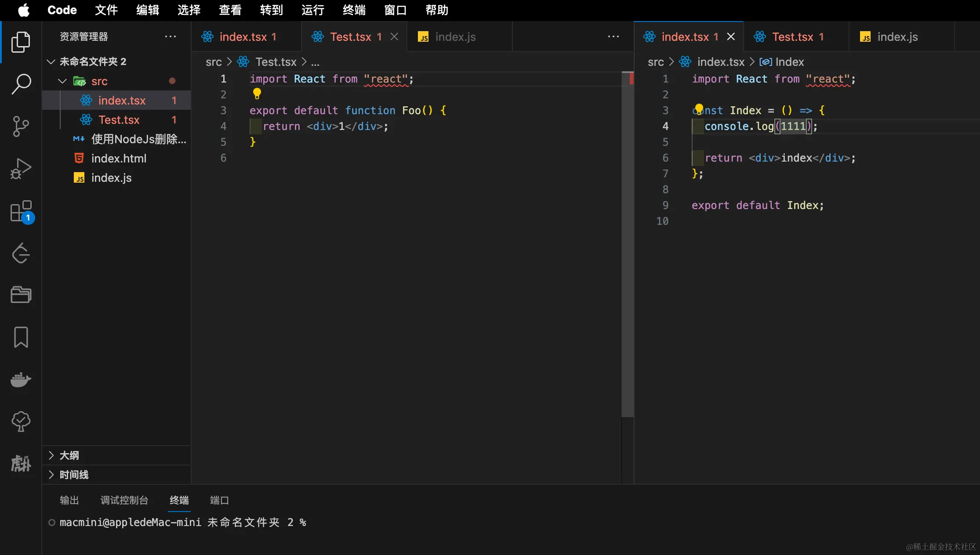Screen dimensions: 980x555
Task: Click the left editor vertical scrollbar
Action: coord(628,246)
